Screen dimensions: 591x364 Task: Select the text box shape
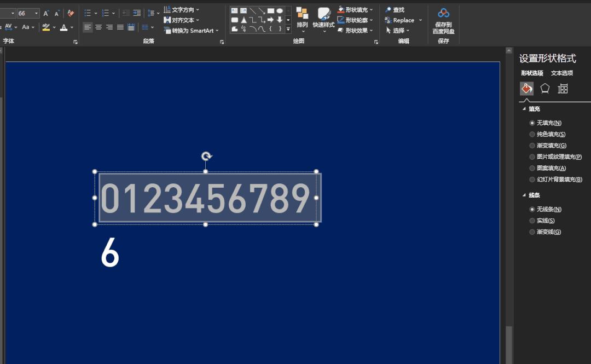[x=234, y=10]
